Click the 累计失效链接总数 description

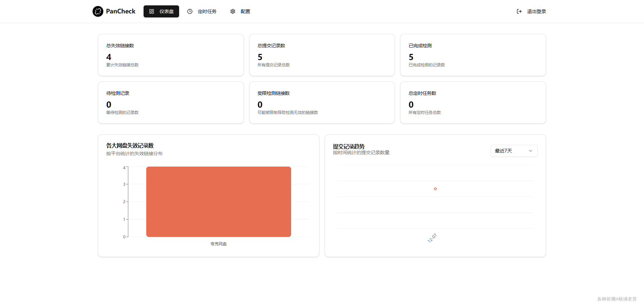click(x=122, y=65)
